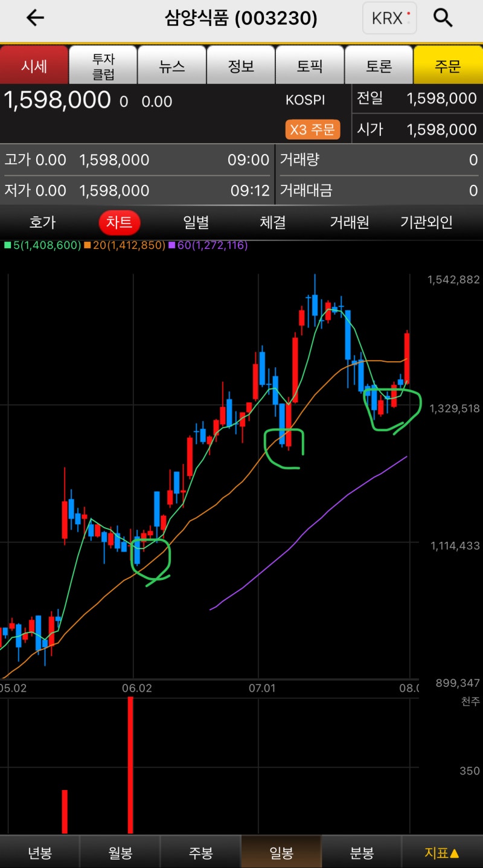This screenshot has height=868, width=483.
Task: Open the 투자클럽 tab
Action: [103, 65]
